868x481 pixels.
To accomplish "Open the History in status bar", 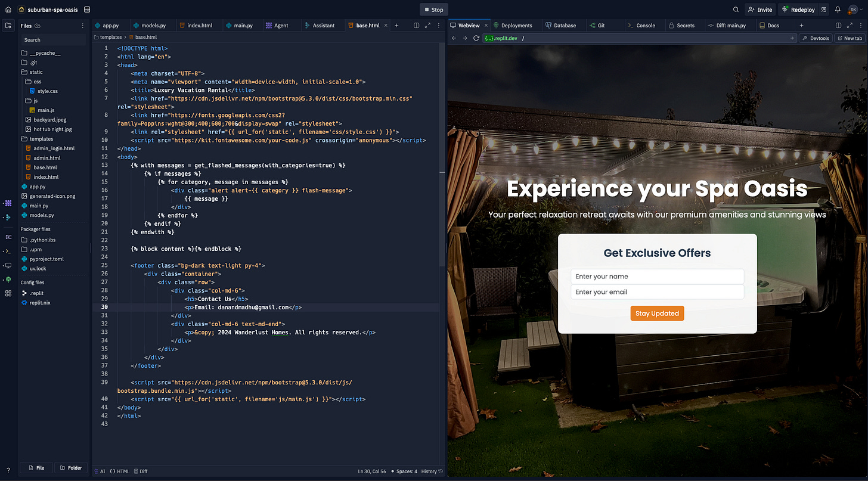I will 432,471.
